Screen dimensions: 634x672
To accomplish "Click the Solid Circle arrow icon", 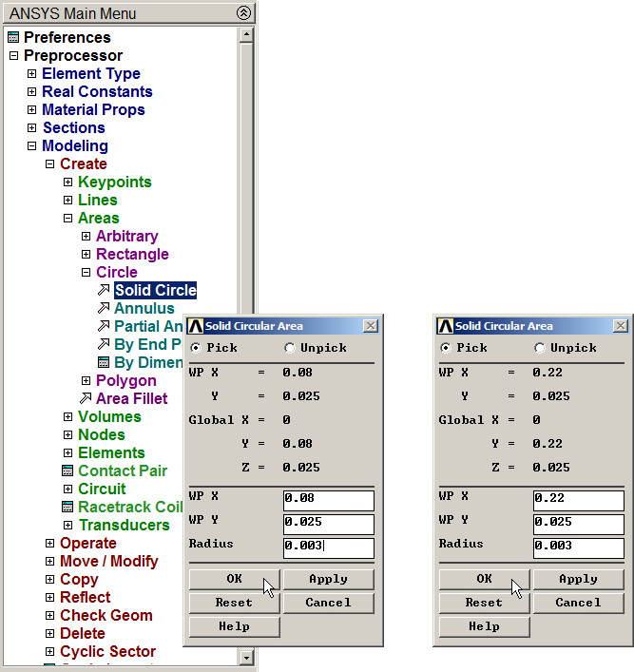I will pos(104,290).
